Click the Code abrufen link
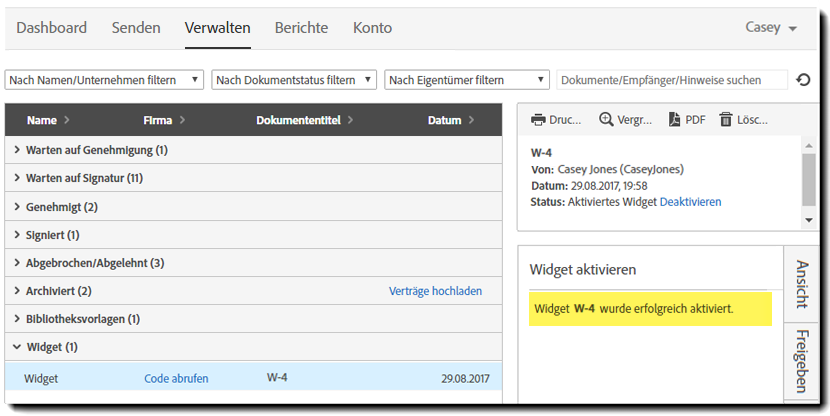The image size is (830, 416). (x=176, y=378)
